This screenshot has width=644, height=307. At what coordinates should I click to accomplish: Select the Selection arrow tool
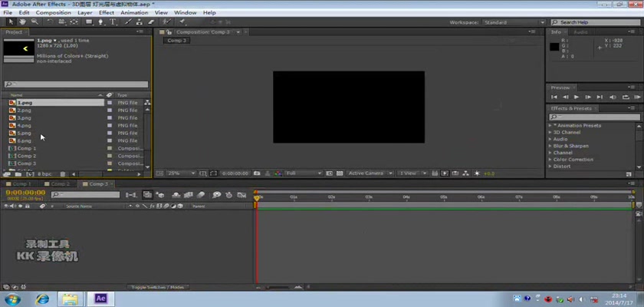(11, 21)
